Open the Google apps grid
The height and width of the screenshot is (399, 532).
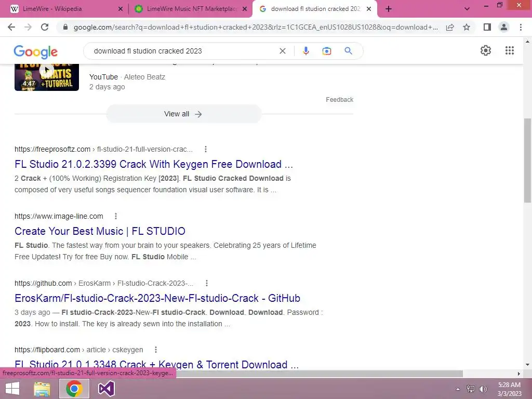click(510, 50)
